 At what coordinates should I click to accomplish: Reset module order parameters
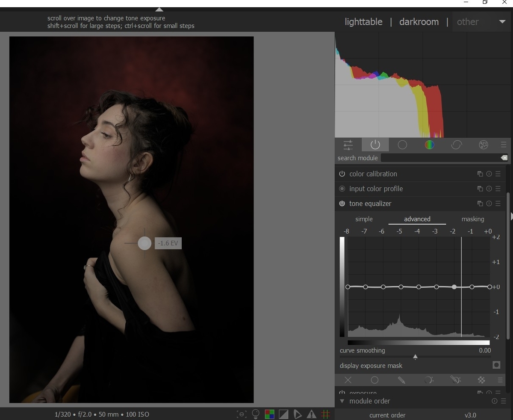coord(495,401)
